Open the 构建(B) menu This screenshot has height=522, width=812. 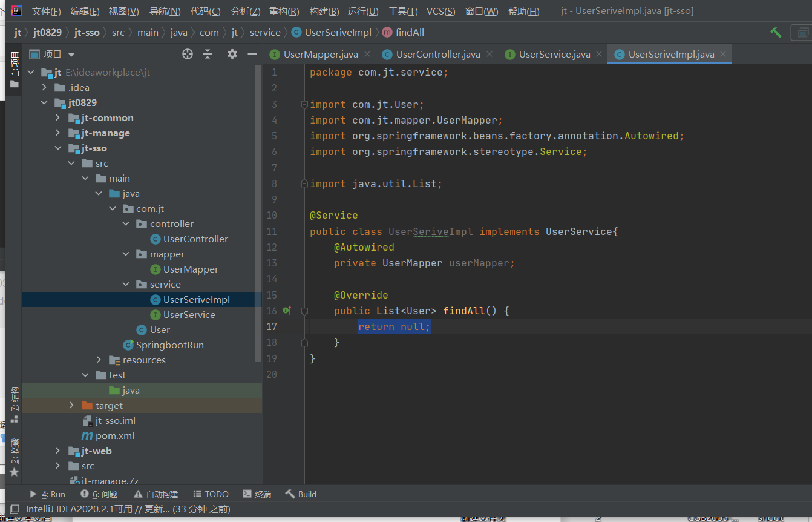coord(324,12)
